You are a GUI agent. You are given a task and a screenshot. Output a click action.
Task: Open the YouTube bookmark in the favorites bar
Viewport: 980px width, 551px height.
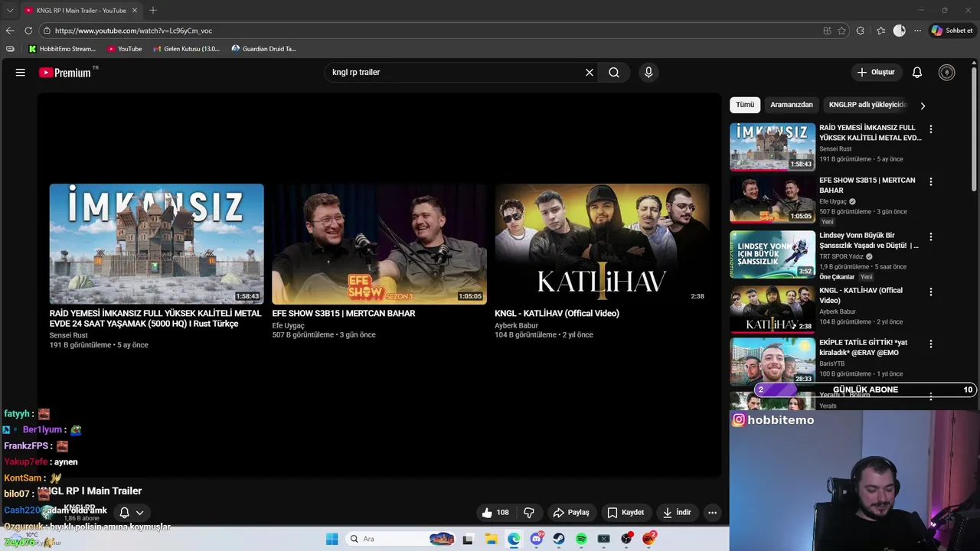coord(125,49)
